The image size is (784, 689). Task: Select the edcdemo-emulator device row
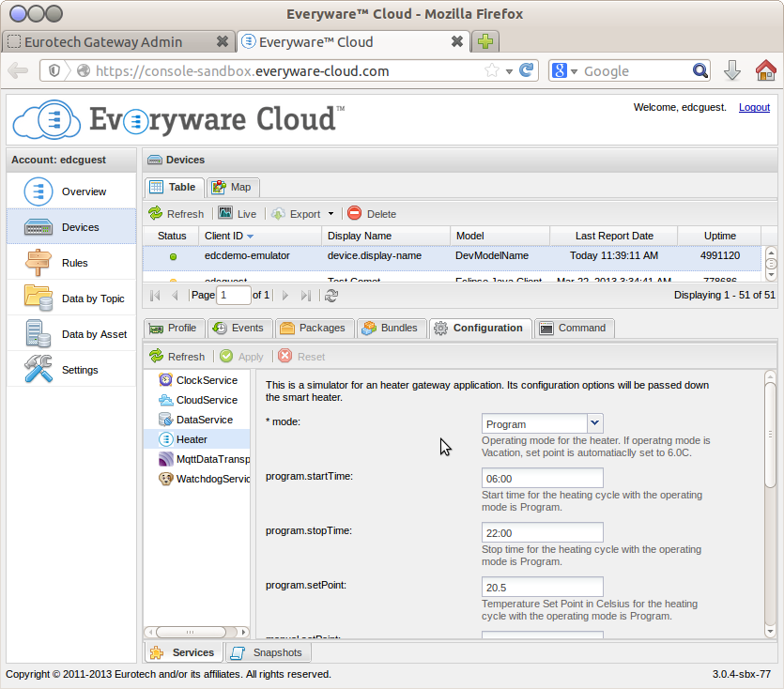(x=452, y=256)
